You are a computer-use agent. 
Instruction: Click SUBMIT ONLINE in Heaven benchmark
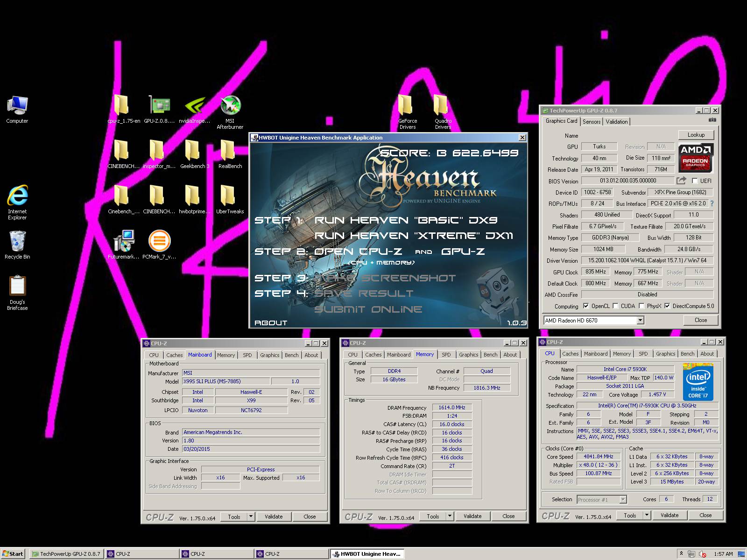tap(368, 309)
